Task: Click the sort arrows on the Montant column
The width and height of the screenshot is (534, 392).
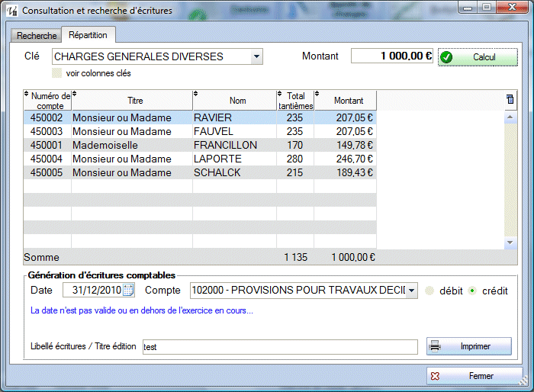Action: (x=317, y=95)
